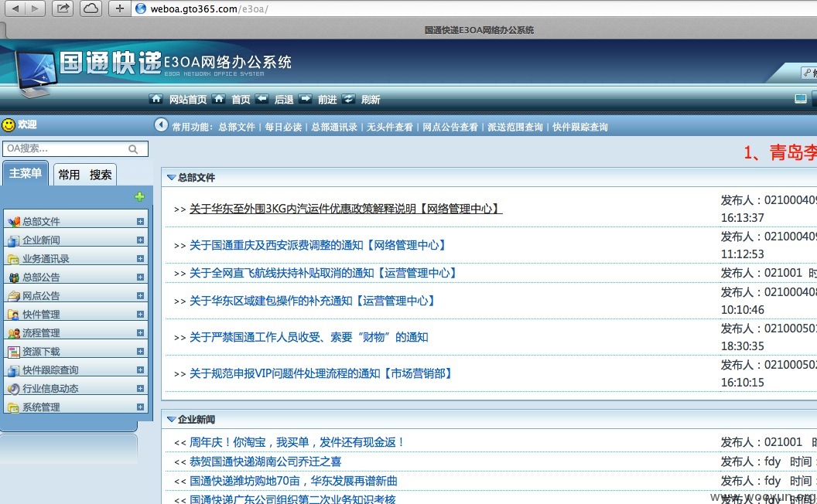Open 网点公告查看 in quick functions bar
Image resolution: width=817 pixels, height=504 pixels.
coord(450,127)
